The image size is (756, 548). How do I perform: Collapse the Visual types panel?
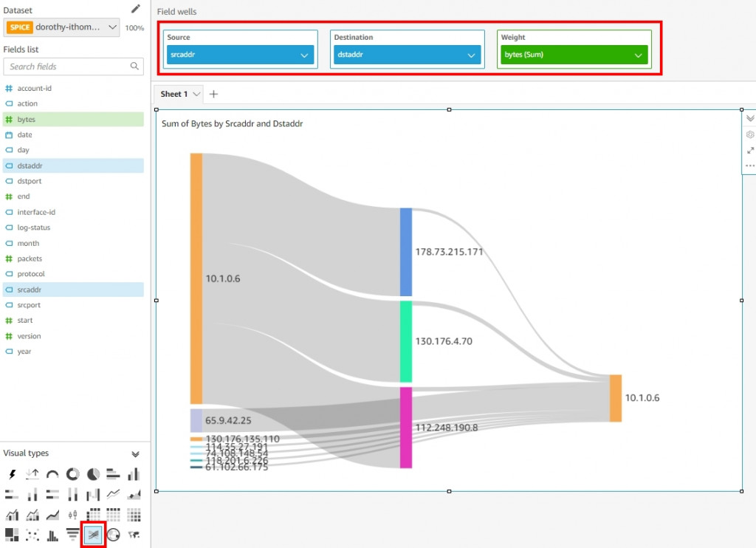coord(136,454)
